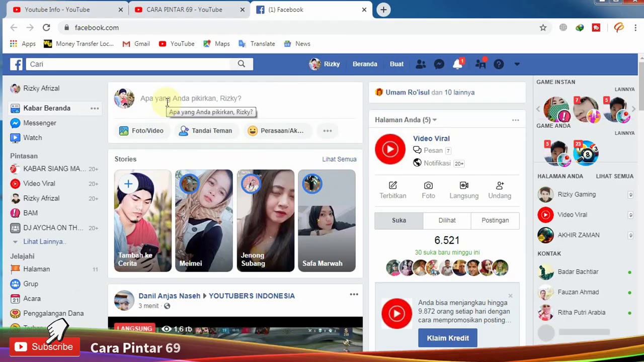Click the Foto/Video button

click(x=141, y=131)
